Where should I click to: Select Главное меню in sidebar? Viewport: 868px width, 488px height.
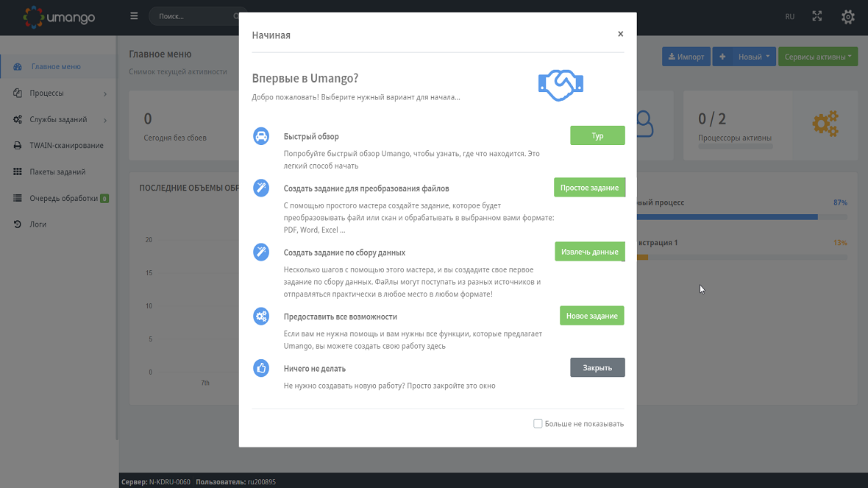(56, 67)
